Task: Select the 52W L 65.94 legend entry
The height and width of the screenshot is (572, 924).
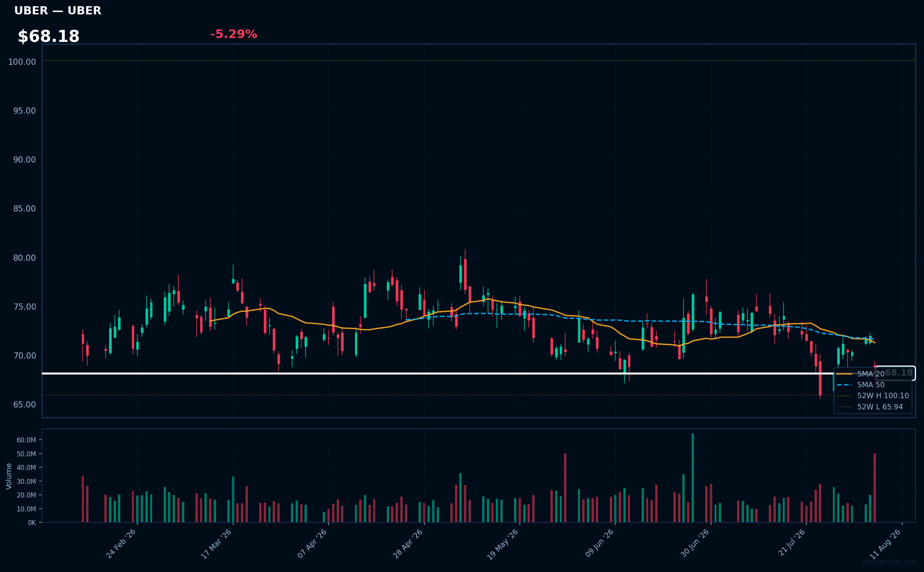Action: tap(870, 407)
